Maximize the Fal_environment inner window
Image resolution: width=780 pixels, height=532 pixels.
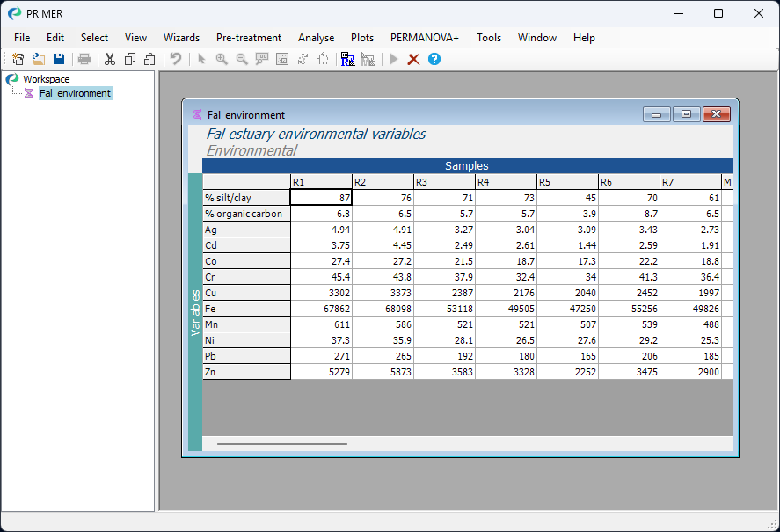pyautogui.click(x=686, y=114)
